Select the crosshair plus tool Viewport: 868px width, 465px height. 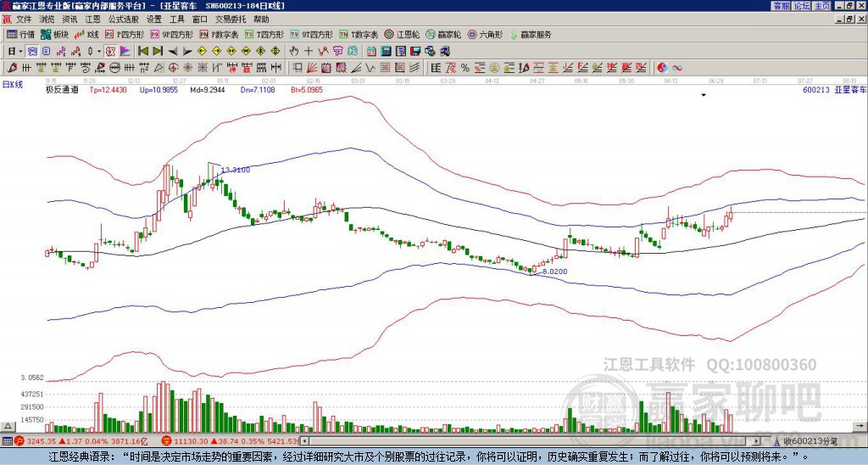point(309,51)
